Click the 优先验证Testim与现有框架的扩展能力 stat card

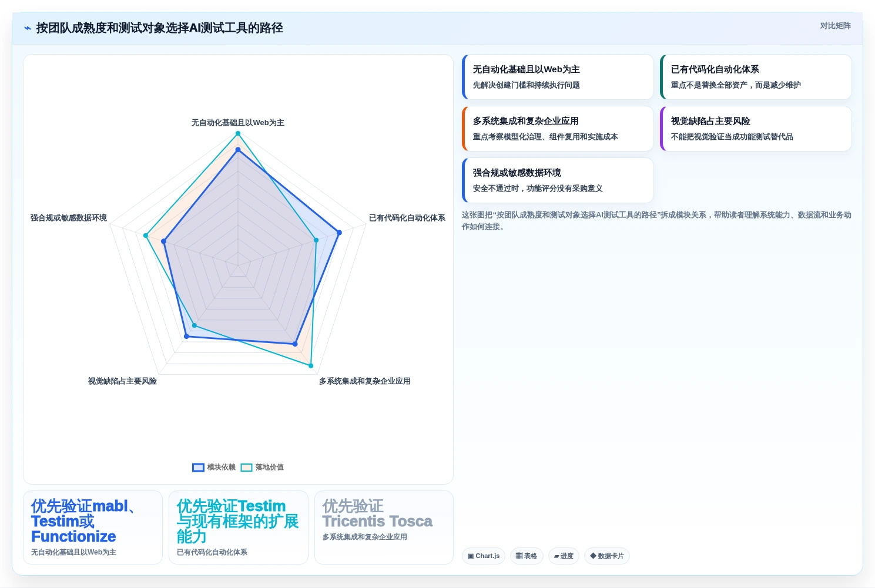[239, 527]
